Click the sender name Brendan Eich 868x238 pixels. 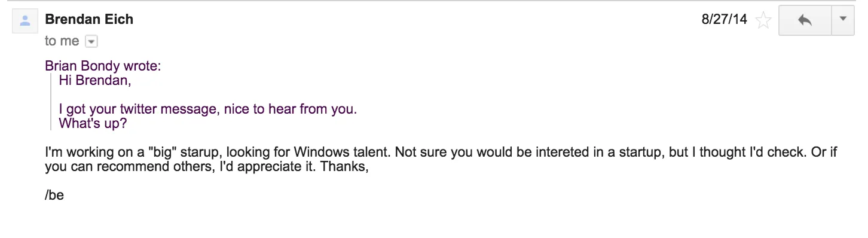click(x=89, y=20)
